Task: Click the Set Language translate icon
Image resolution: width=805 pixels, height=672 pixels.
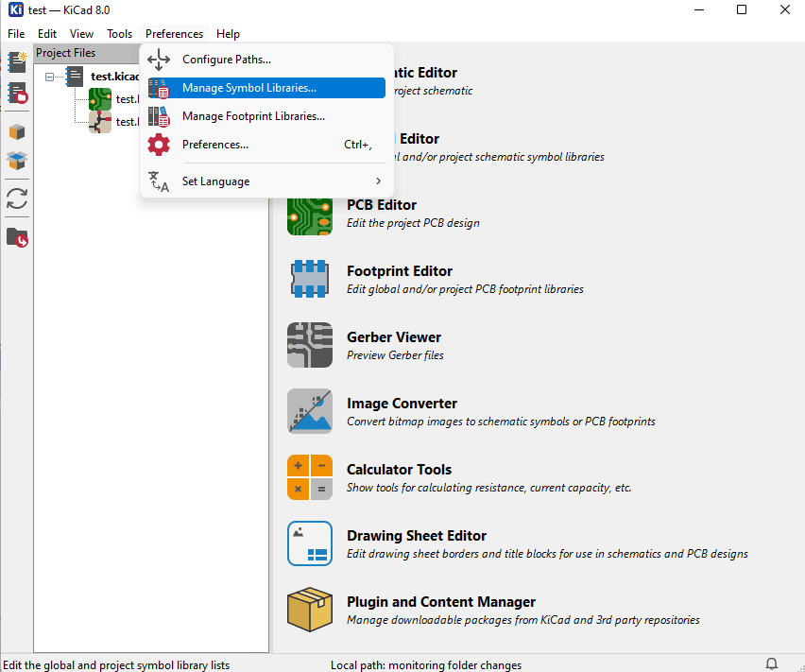Action: (x=159, y=181)
